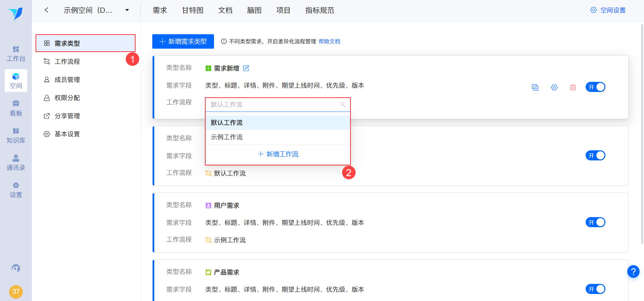This screenshot has width=644, height=301.
Task: Select the 空间 space sidebar icon
Action: 16,81
